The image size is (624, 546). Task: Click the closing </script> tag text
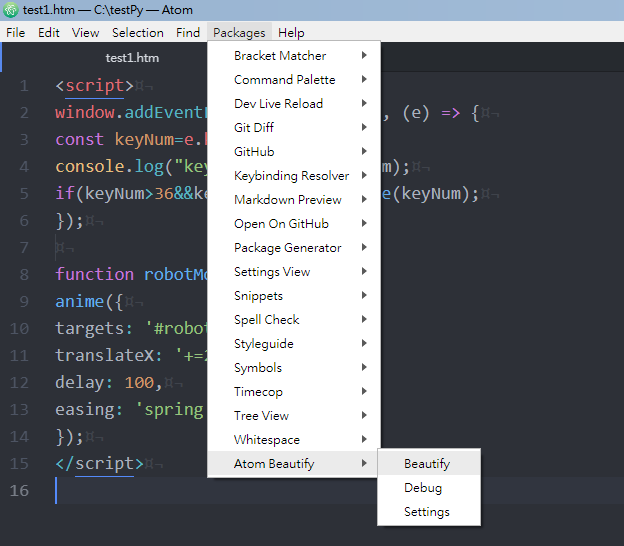pos(99,464)
